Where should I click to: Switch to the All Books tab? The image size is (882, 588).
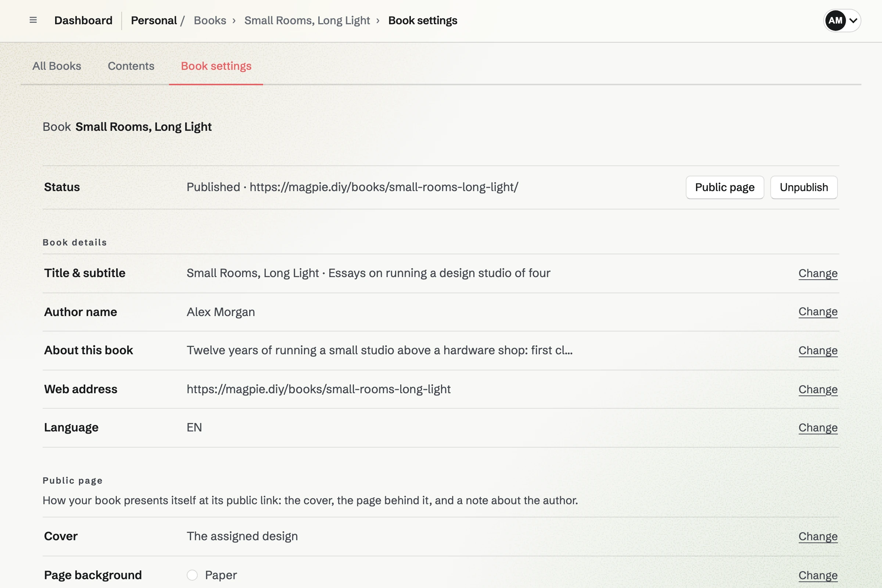(x=57, y=66)
